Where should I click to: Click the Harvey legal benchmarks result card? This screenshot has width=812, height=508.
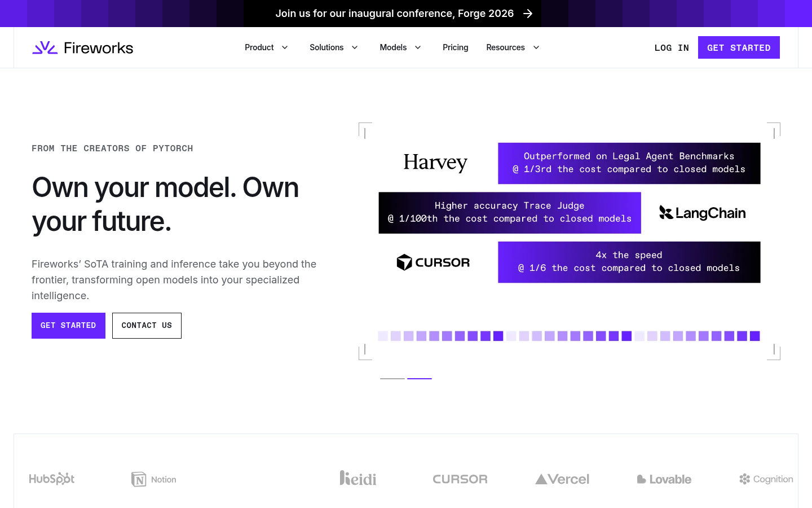pyautogui.click(x=629, y=163)
